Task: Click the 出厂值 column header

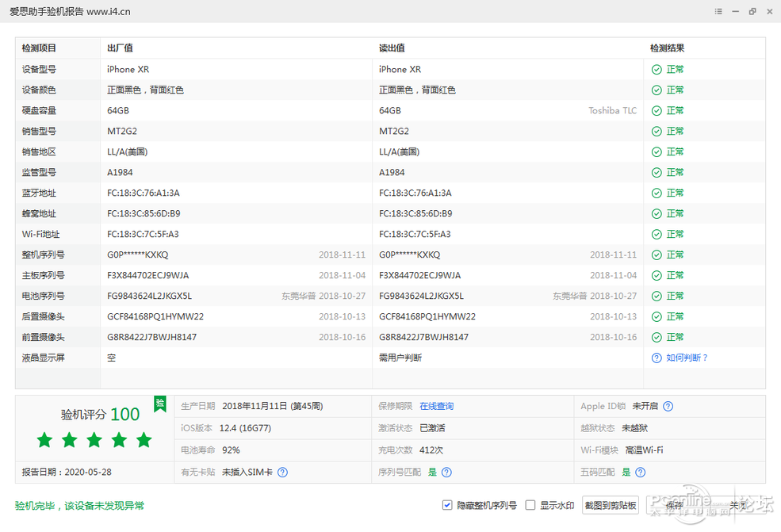Action: [120, 48]
